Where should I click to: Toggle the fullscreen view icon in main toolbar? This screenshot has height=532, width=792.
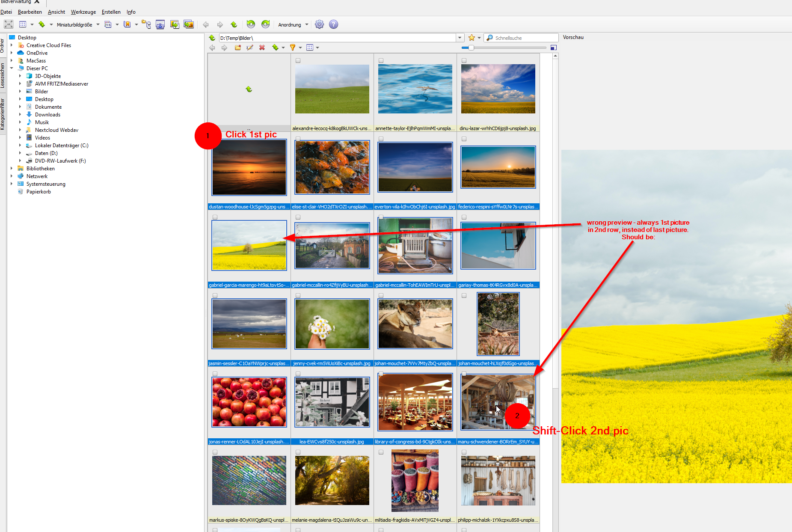point(9,24)
